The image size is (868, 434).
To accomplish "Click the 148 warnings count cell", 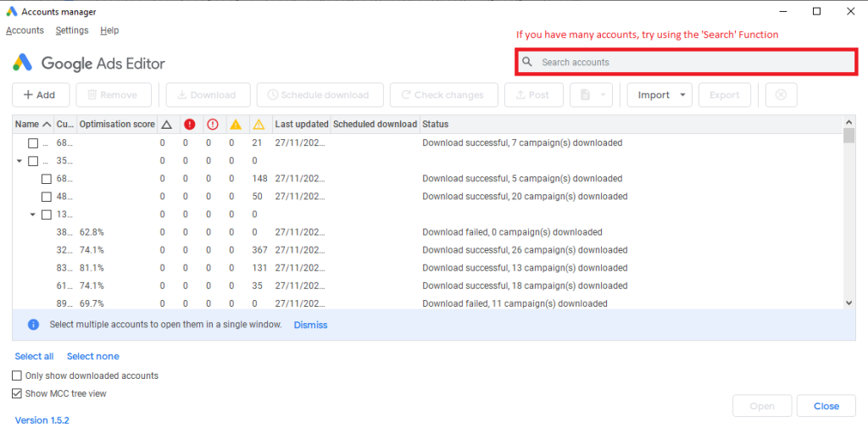I will (259, 179).
